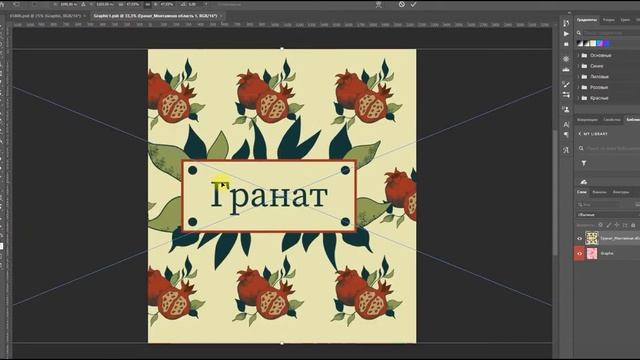640x360 pixels.
Task: Select the Гранат artboard layer thumbnail
Action: pyautogui.click(x=591, y=238)
